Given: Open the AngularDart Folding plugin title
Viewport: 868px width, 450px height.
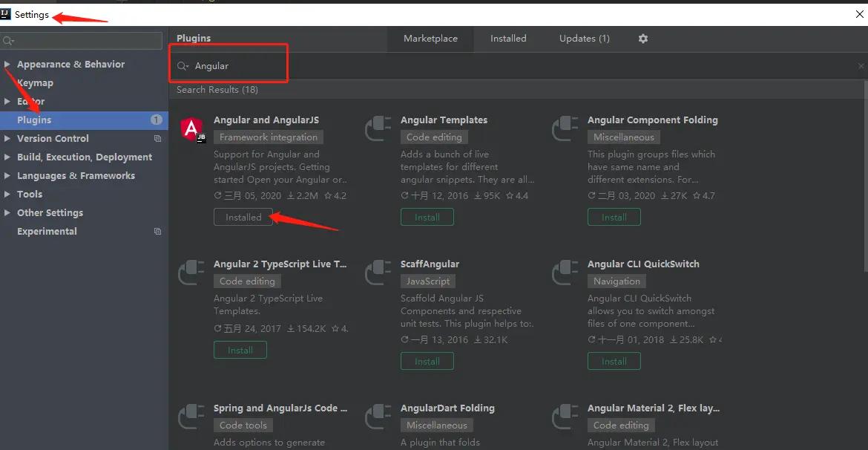Looking at the screenshot, I should point(448,408).
